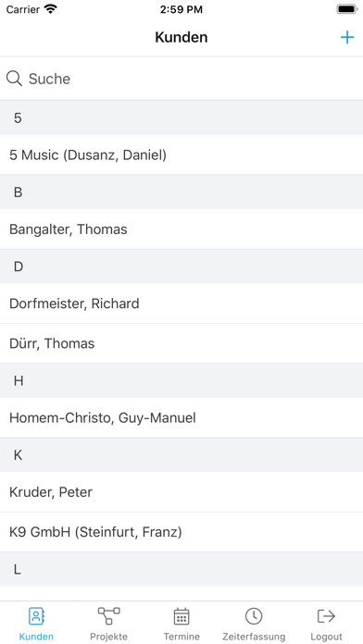
Task: Select customer Bangalter, Thomas
Action: [x=181, y=229]
